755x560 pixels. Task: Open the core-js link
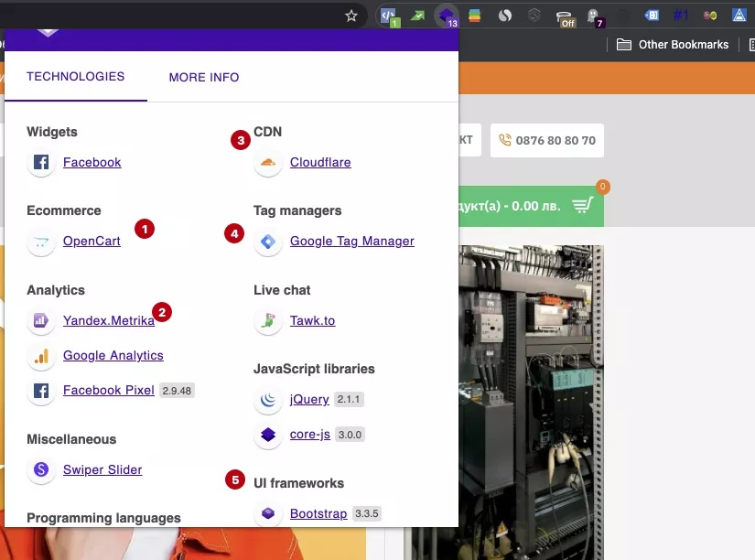(x=310, y=435)
